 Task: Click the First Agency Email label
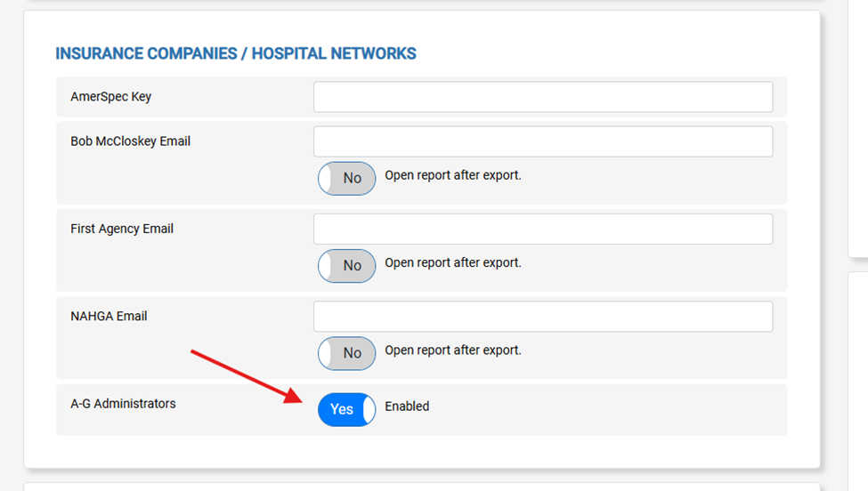tap(122, 229)
